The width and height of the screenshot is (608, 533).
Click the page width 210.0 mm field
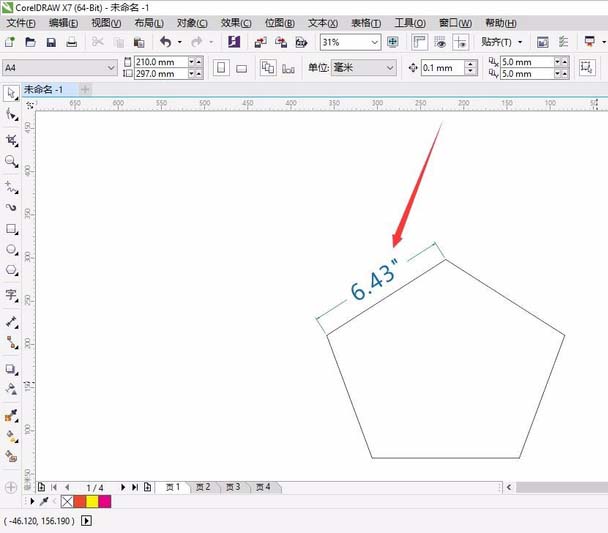click(x=161, y=62)
